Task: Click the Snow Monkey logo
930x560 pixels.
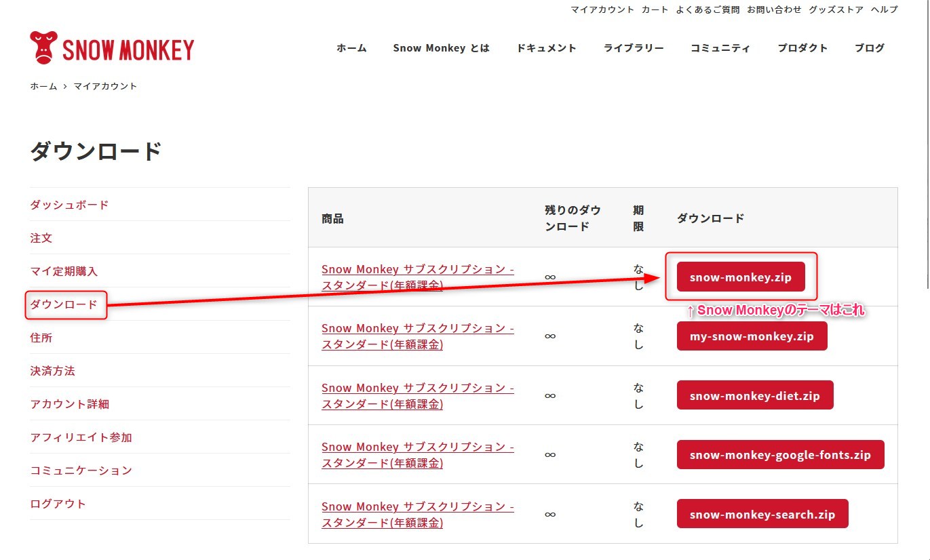Action: click(112, 48)
